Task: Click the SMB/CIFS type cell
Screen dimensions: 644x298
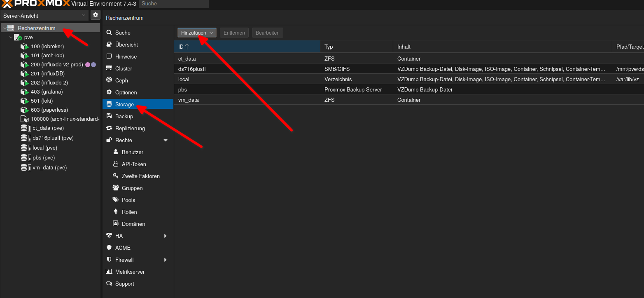Action: point(357,69)
